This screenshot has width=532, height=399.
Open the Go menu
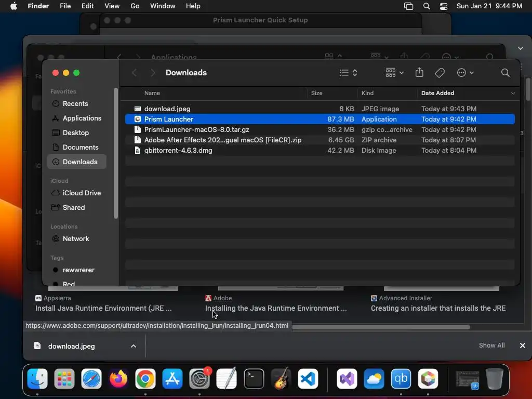point(135,6)
